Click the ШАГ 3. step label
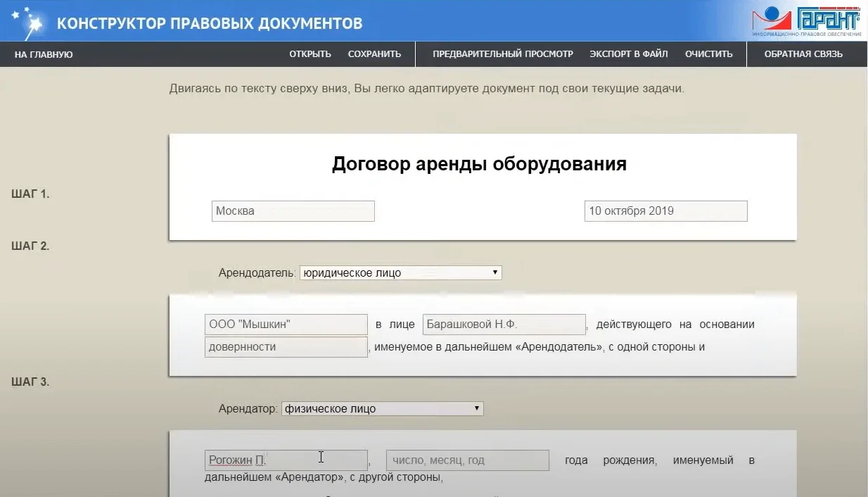 tap(30, 382)
